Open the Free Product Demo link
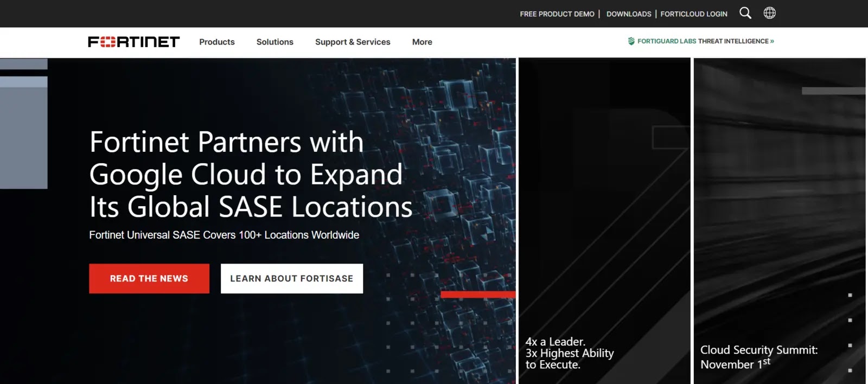The width and height of the screenshot is (868, 384). (557, 14)
